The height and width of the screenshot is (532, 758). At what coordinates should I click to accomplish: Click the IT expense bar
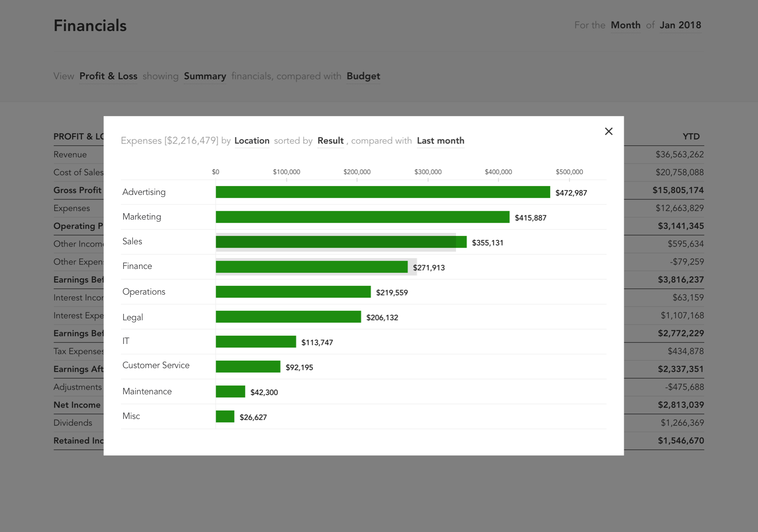pyautogui.click(x=256, y=342)
